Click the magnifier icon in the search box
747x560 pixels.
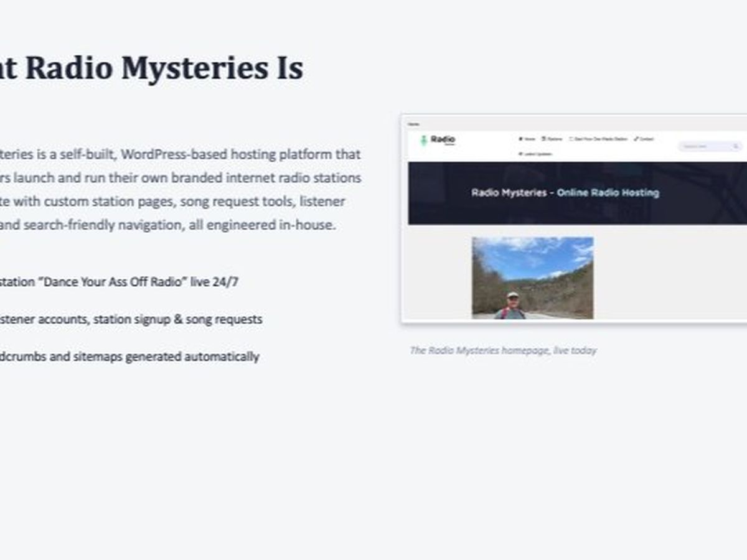(x=736, y=147)
